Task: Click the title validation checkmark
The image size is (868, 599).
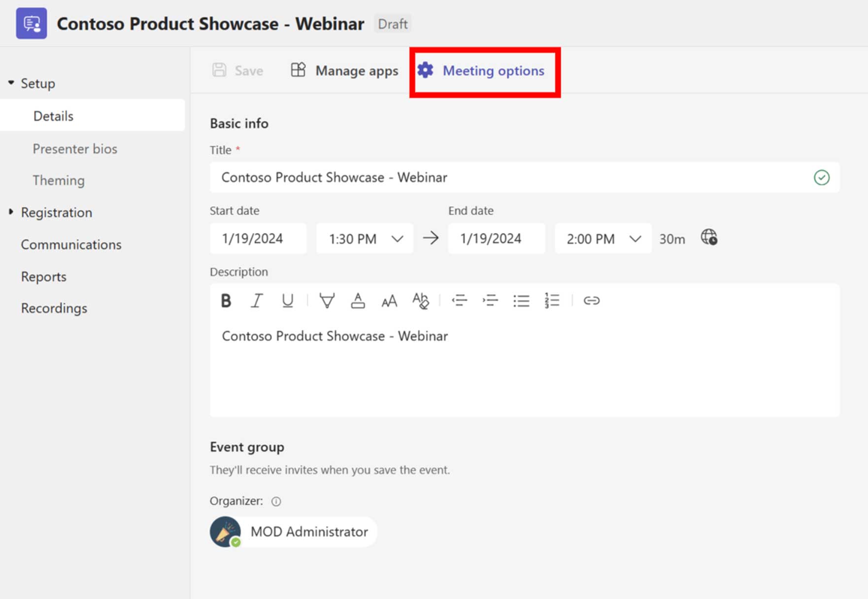Action: (x=822, y=177)
